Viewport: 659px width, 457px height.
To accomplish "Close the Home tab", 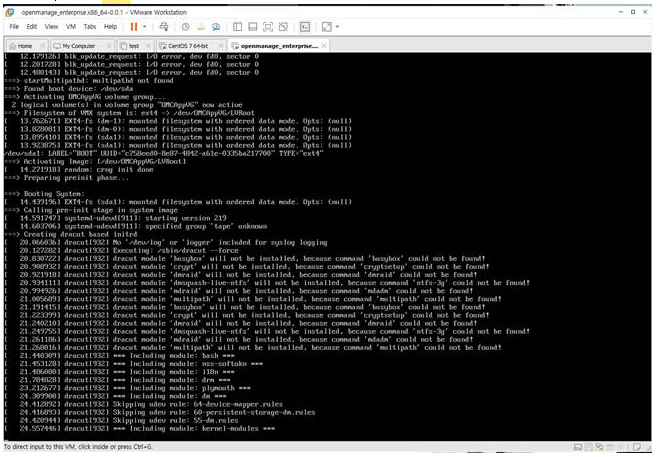I will tap(42, 46).
